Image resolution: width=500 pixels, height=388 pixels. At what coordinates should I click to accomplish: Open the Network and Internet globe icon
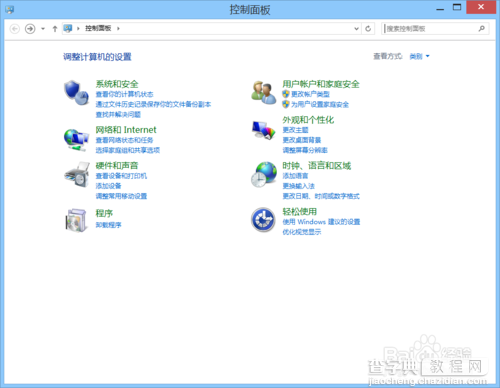[77, 140]
